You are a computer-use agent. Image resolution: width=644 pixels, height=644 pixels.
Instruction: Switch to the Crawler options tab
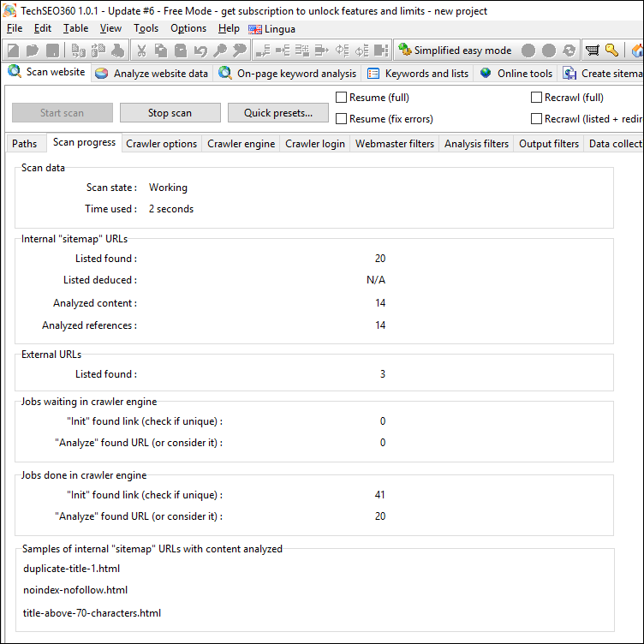[161, 144]
